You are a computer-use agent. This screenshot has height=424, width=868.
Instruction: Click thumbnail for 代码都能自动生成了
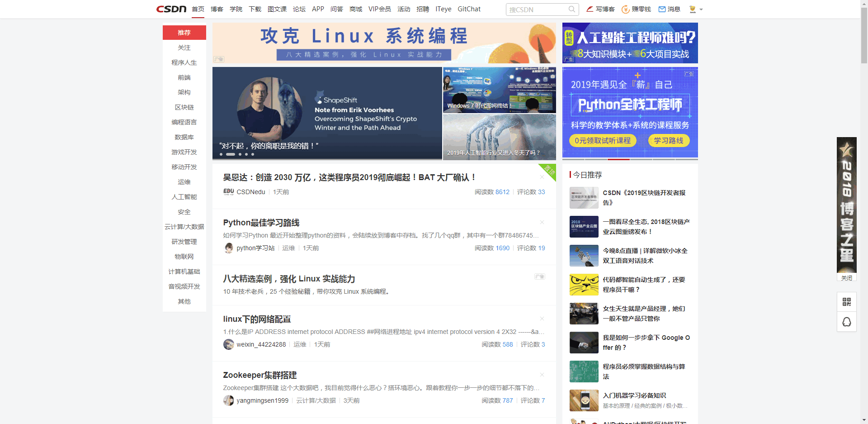pos(584,285)
